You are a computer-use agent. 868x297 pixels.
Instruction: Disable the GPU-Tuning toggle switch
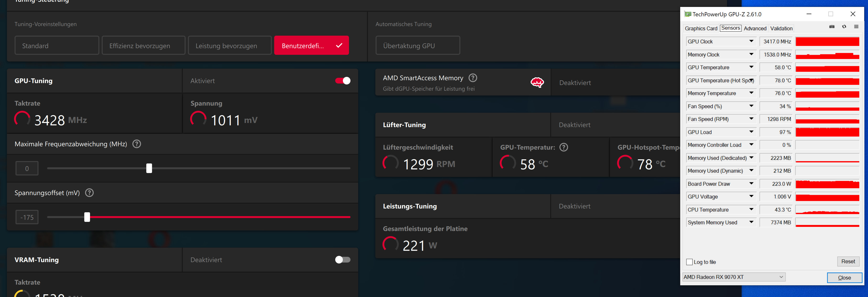tap(343, 81)
